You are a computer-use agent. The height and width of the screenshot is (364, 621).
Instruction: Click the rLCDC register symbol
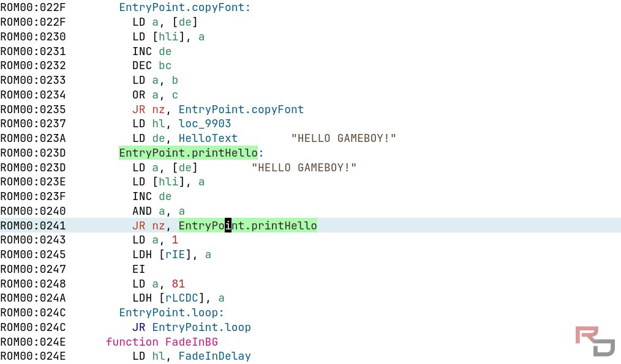point(181,299)
